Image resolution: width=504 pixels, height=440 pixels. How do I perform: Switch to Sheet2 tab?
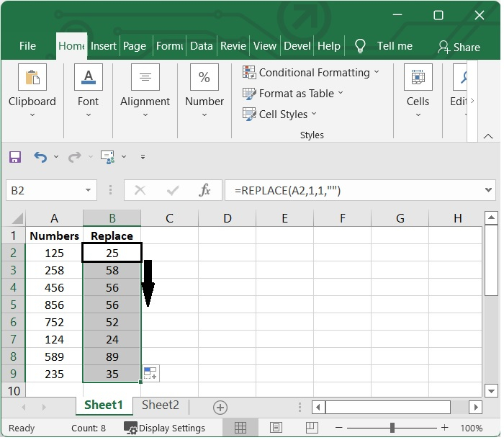[161, 405]
